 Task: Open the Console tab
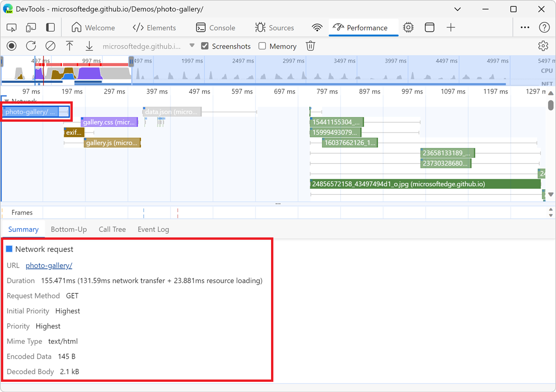coord(215,28)
